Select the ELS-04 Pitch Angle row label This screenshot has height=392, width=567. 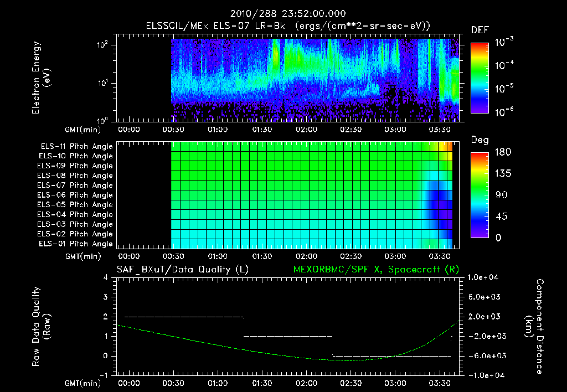75,215
